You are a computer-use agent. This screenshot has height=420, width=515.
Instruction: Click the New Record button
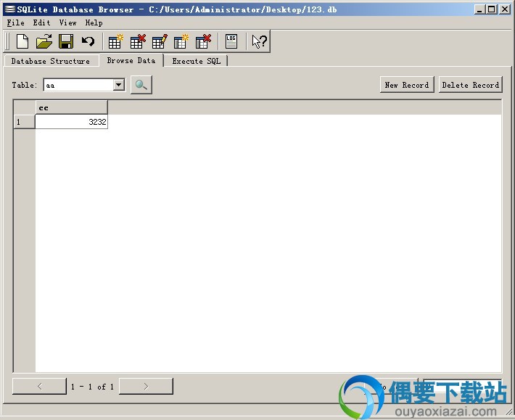click(407, 85)
